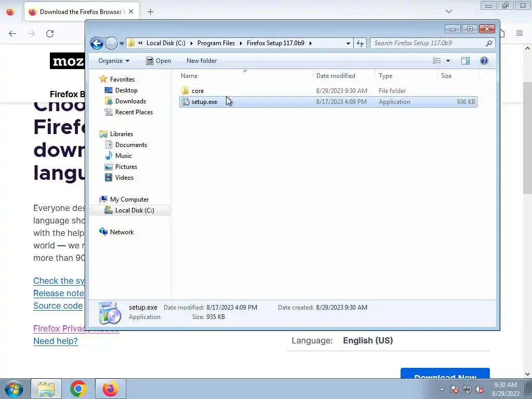
Task: Click Firefox Setup 117.0b9 breadcrumb
Action: [x=275, y=43]
